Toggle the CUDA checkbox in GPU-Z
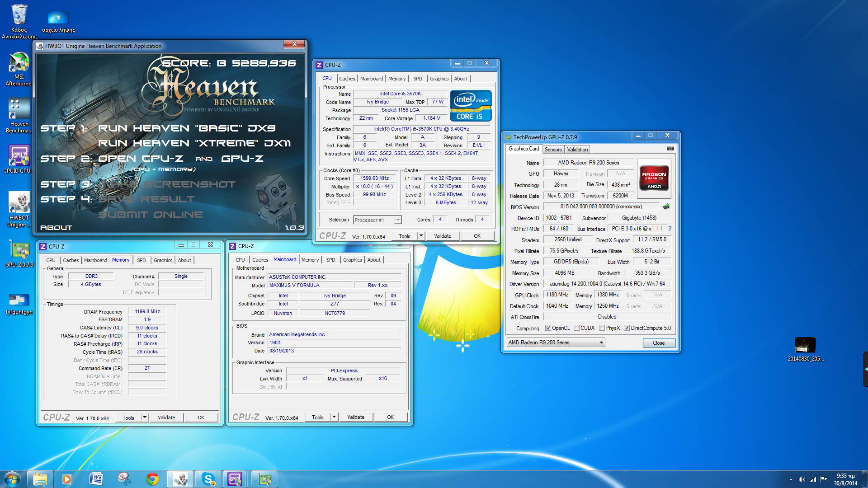The height and width of the screenshot is (488, 868). (x=576, y=328)
